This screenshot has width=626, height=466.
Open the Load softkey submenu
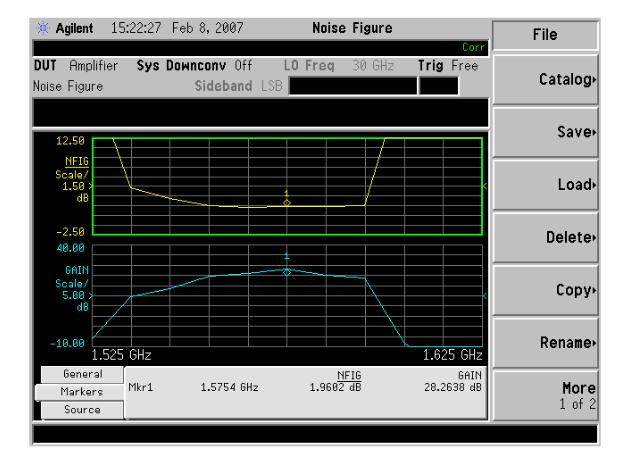click(558, 184)
